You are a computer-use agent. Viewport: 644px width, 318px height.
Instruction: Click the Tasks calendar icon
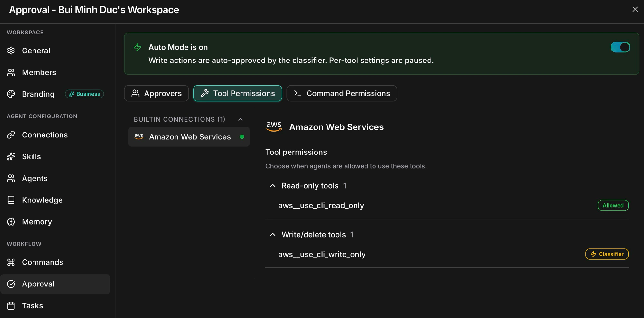[x=11, y=306]
